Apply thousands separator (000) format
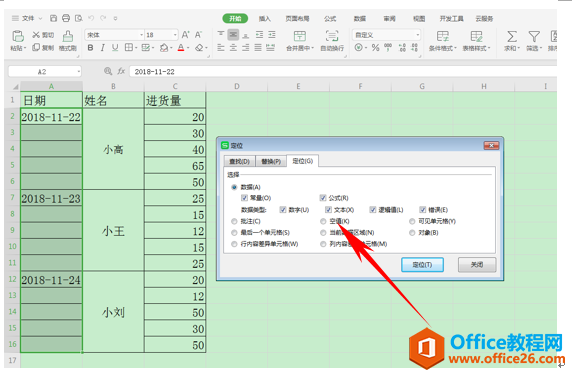This screenshot has height=376, width=572. 388,47
